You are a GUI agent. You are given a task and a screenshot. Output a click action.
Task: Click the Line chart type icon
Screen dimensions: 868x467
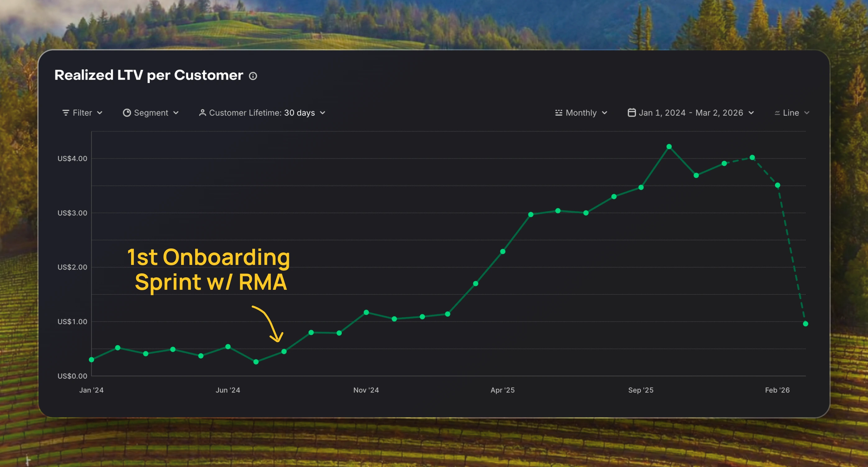tap(777, 113)
